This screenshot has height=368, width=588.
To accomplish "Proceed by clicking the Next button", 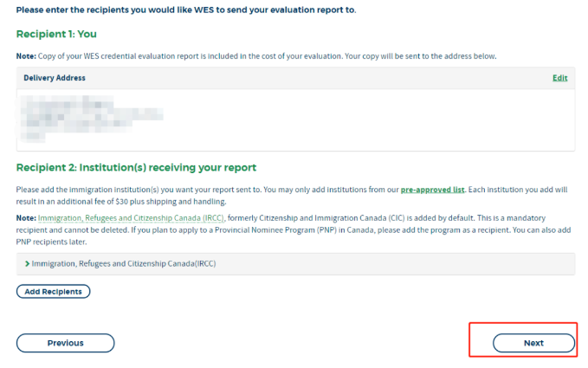I will tap(533, 343).
